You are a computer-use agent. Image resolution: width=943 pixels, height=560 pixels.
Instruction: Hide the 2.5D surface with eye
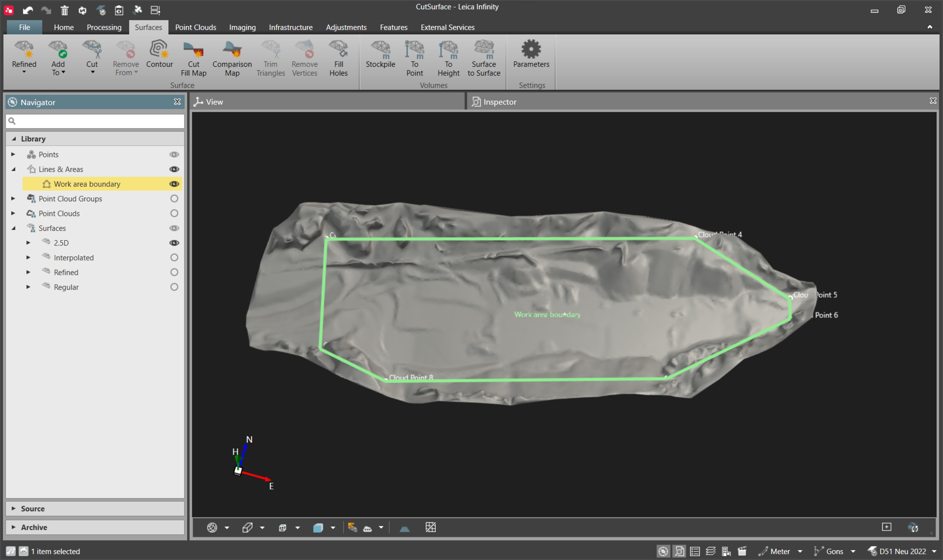[x=174, y=243]
